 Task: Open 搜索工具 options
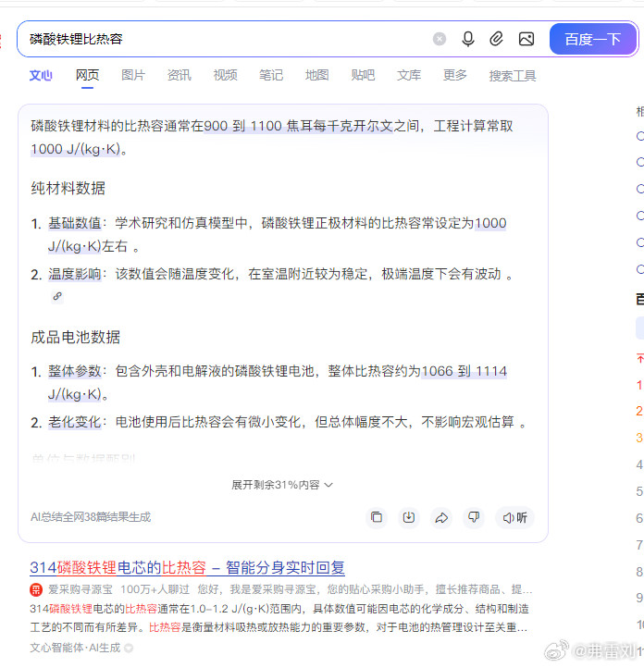point(513,76)
